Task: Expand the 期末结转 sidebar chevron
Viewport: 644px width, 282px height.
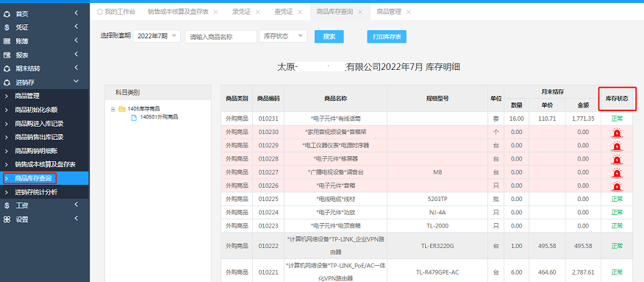Action: pyautogui.click(x=76, y=68)
